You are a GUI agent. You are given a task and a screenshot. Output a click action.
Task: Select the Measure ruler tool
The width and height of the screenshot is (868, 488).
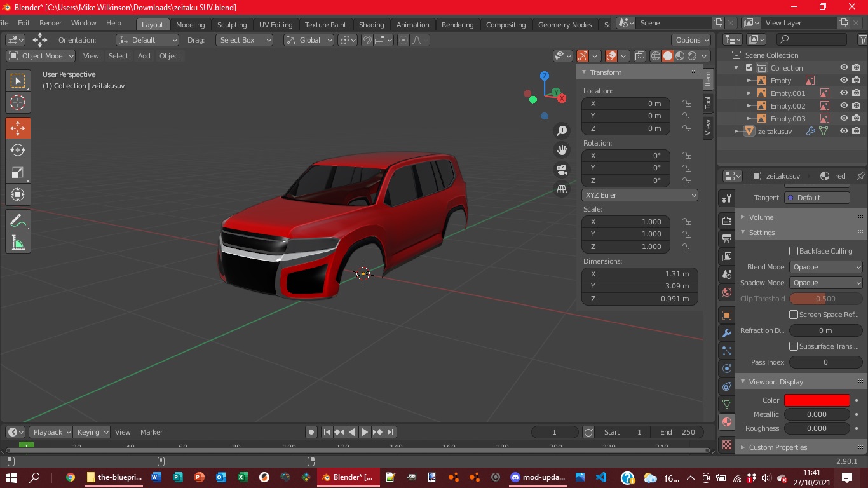18,243
